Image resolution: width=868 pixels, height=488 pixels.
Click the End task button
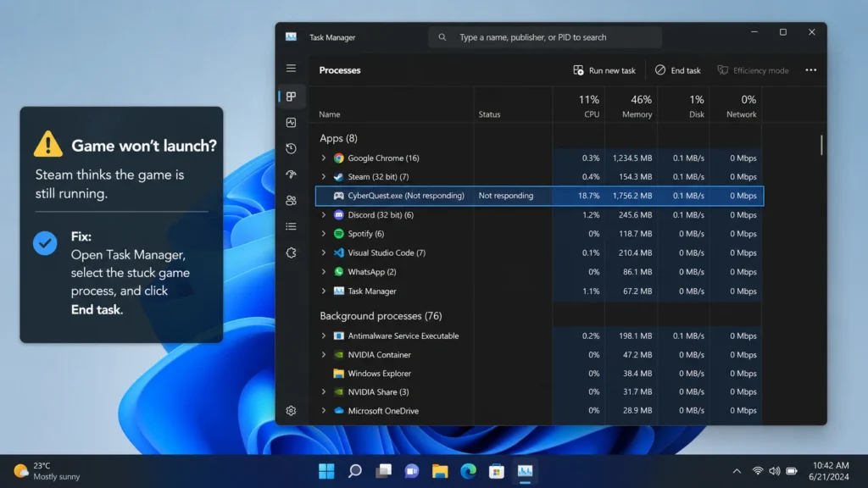click(x=677, y=70)
